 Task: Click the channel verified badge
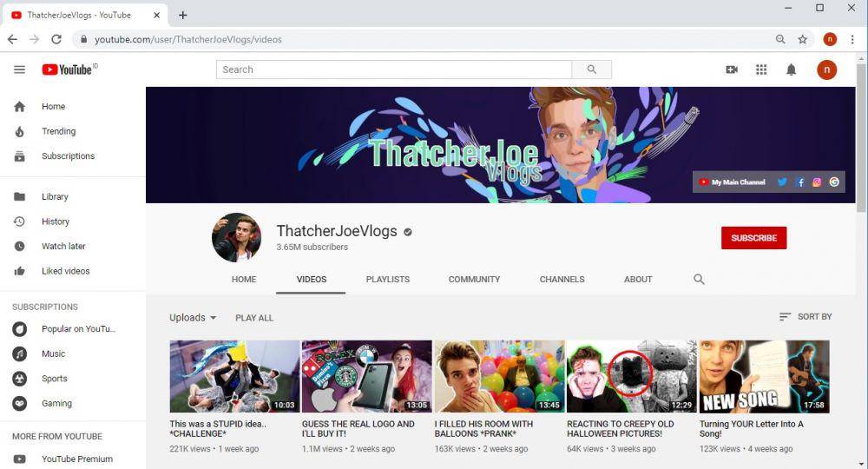(408, 232)
